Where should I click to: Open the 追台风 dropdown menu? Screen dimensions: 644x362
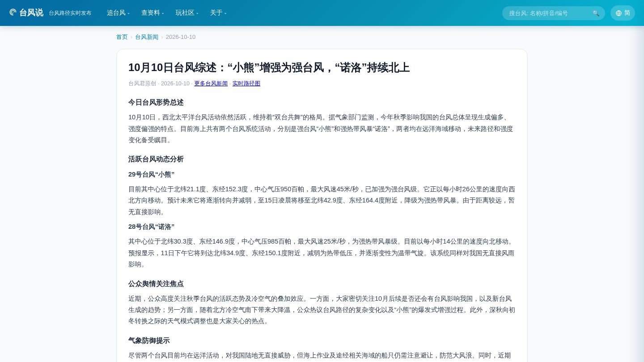click(118, 13)
